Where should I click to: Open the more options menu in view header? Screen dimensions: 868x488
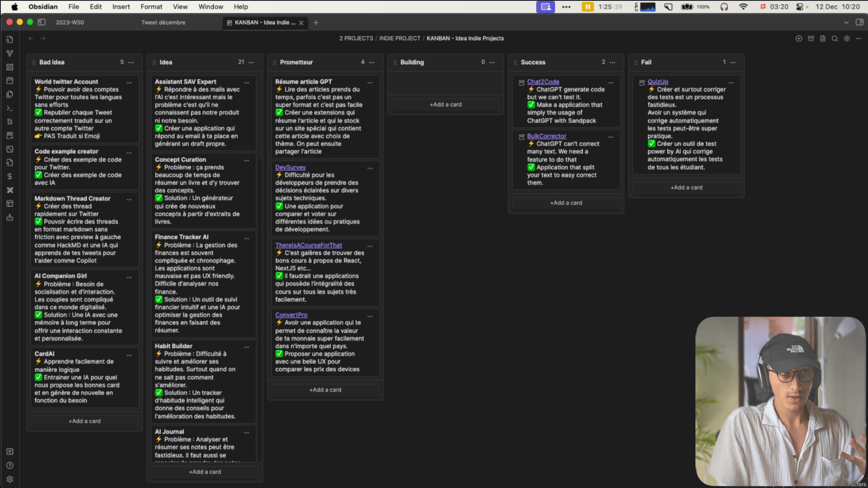click(859, 38)
